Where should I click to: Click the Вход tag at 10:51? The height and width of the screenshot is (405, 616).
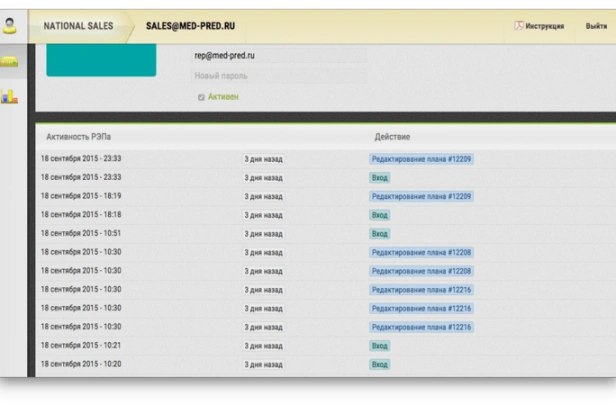380,233
